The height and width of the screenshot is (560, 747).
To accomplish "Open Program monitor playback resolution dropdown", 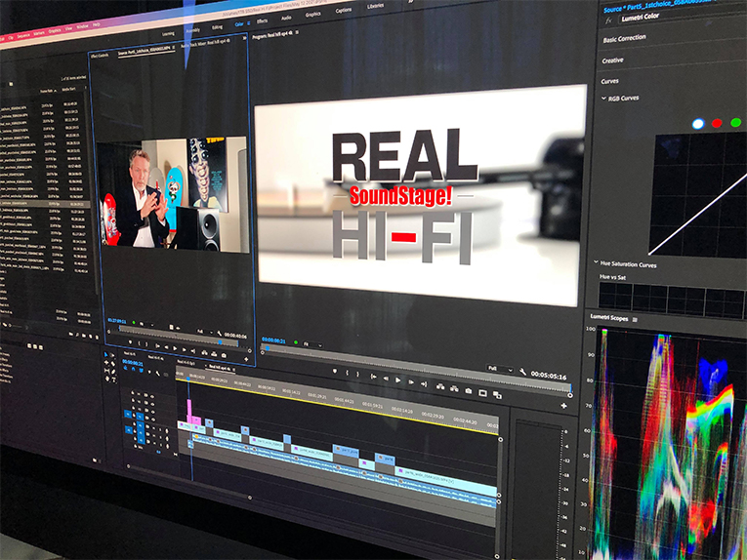I will [x=500, y=368].
